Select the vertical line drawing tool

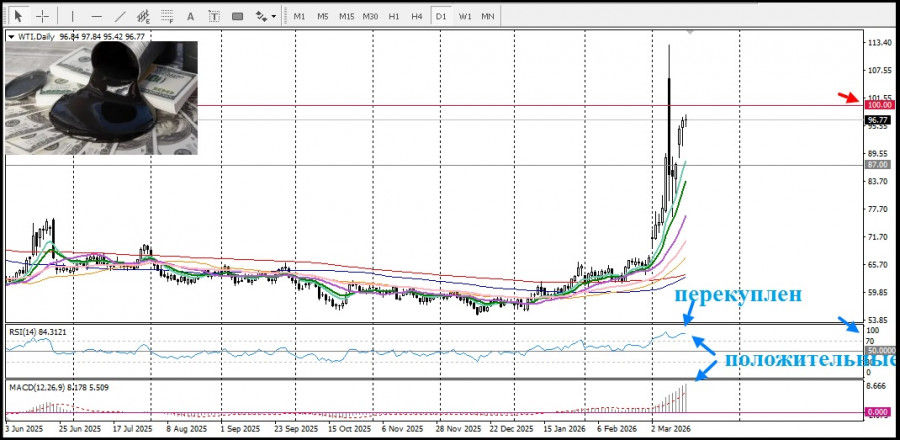point(71,16)
